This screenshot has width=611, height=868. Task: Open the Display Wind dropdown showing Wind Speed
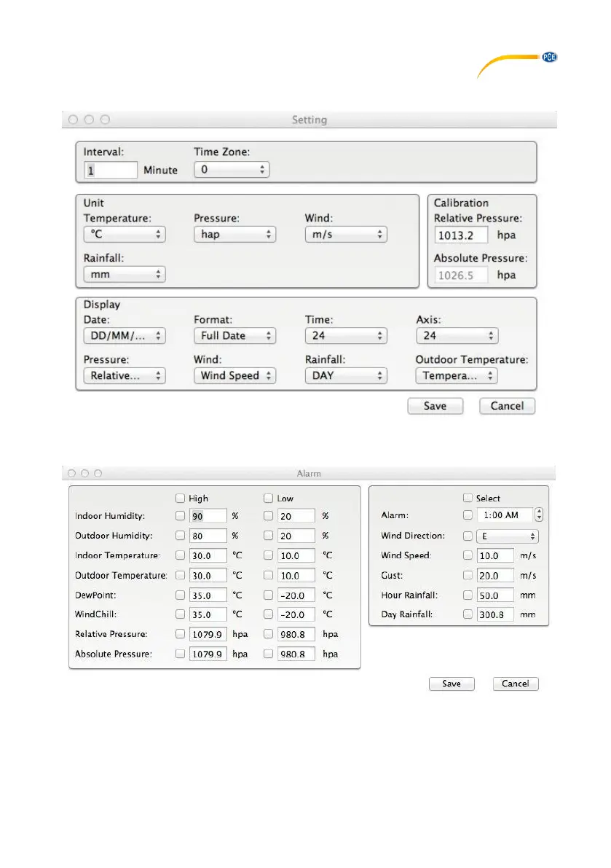[235, 375]
